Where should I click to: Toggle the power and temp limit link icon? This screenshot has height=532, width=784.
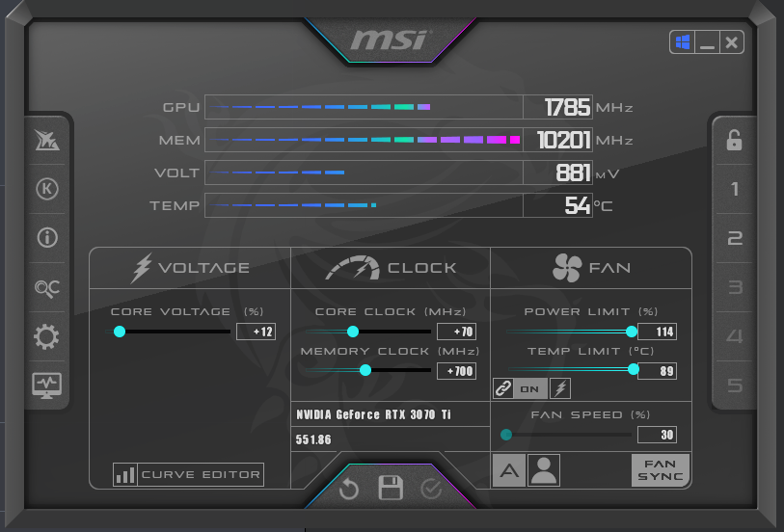coord(503,388)
